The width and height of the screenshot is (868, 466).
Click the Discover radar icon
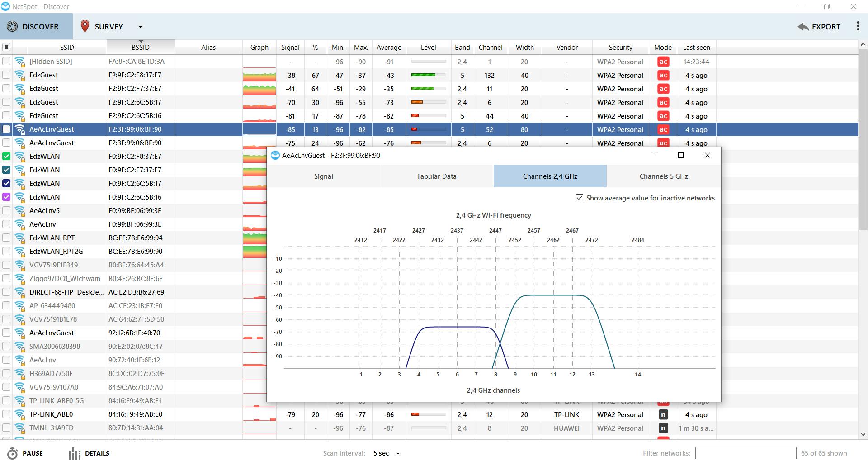tap(12, 26)
